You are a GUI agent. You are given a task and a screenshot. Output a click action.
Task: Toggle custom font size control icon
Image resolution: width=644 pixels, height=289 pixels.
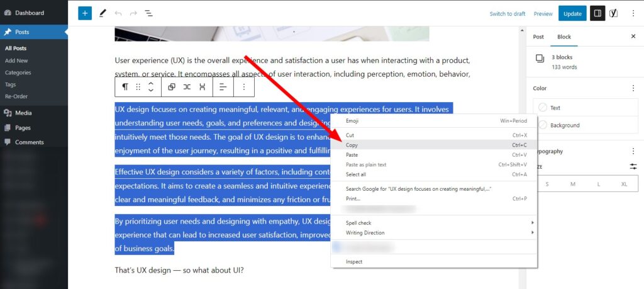click(633, 166)
